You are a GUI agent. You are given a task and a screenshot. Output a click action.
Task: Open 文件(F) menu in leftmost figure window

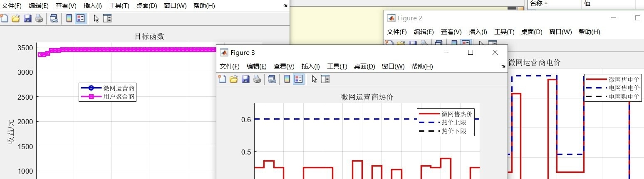coord(12,6)
